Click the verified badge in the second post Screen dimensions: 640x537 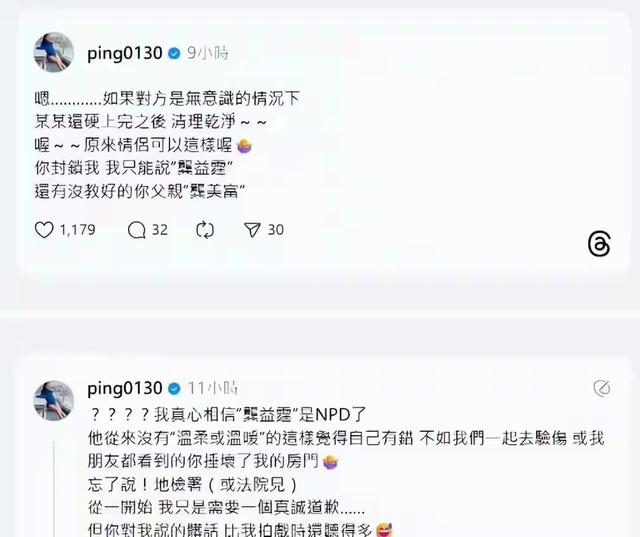pyautogui.click(x=174, y=388)
